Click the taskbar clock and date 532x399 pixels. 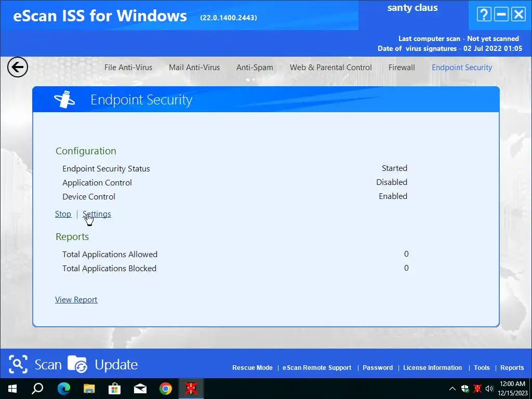(513, 389)
